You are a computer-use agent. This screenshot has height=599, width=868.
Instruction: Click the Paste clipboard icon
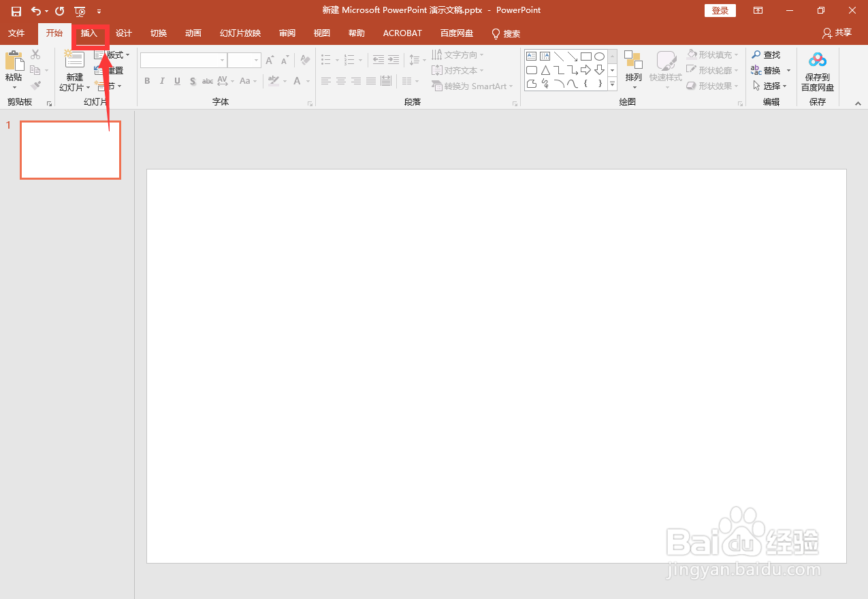(x=14, y=61)
